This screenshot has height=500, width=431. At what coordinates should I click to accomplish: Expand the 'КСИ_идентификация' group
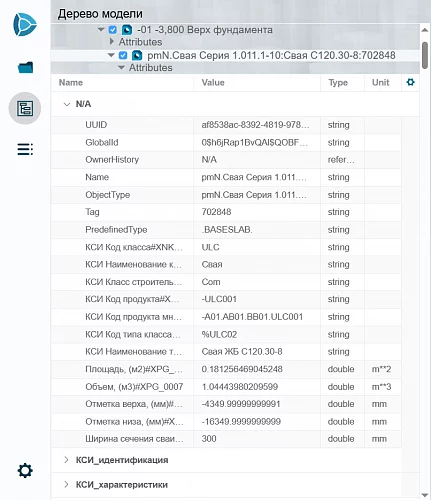[x=66, y=460]
